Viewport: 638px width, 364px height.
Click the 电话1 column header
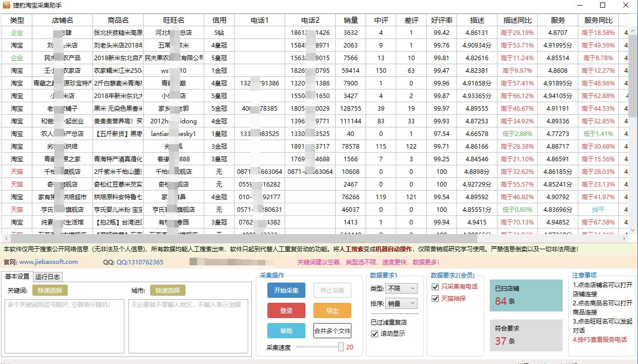click(260, 20)
